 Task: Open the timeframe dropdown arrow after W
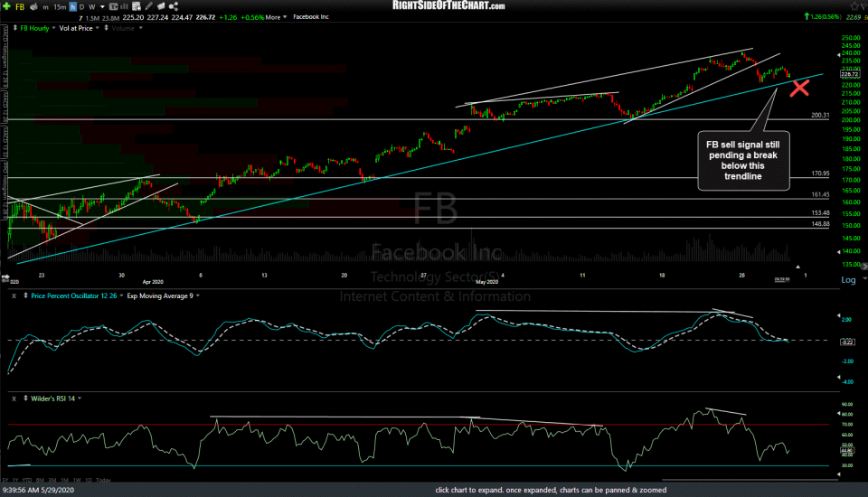click(x=102, y=7)
